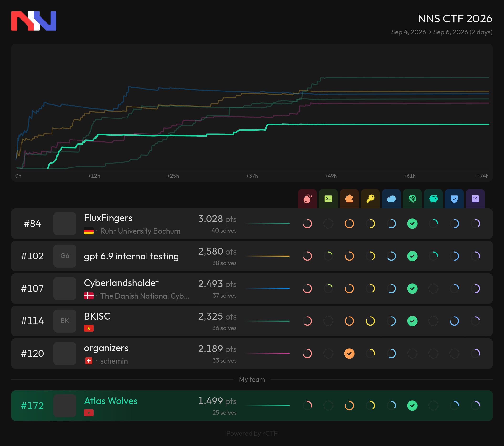
Task: Open the Atlas Wolves team name
Action: point(111,401)
